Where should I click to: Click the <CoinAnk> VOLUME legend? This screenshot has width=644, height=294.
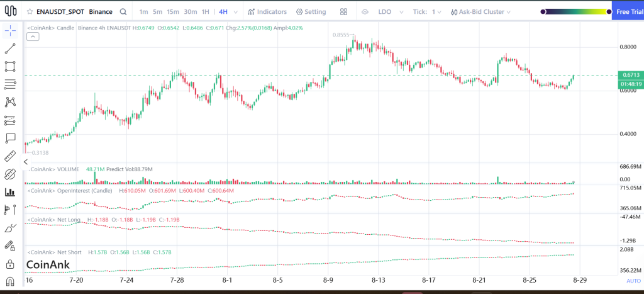(x=53, y=169)
